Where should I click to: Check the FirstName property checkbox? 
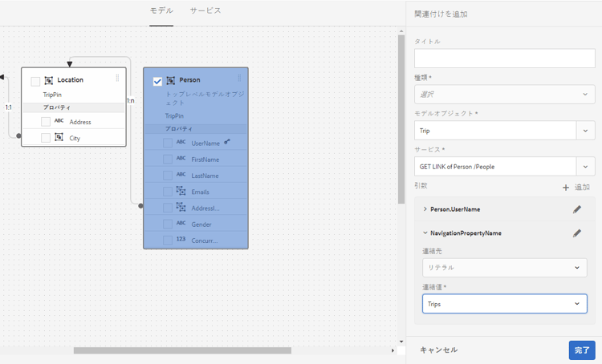tap(168, 160)
